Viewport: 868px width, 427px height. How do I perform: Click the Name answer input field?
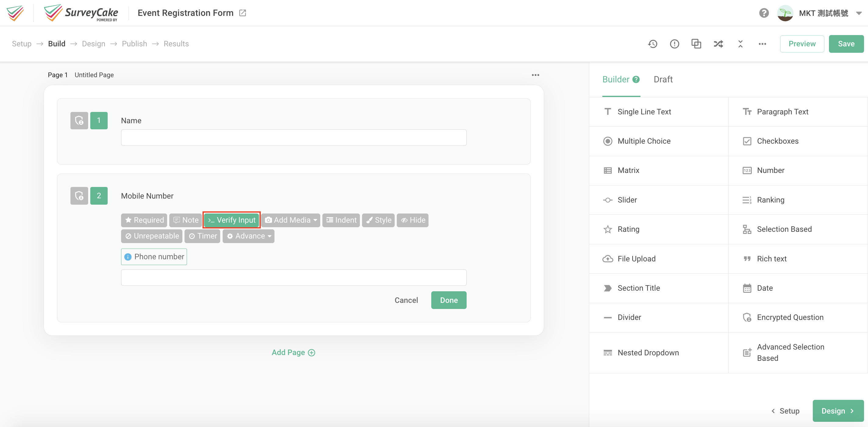click(x=293, y=138)
